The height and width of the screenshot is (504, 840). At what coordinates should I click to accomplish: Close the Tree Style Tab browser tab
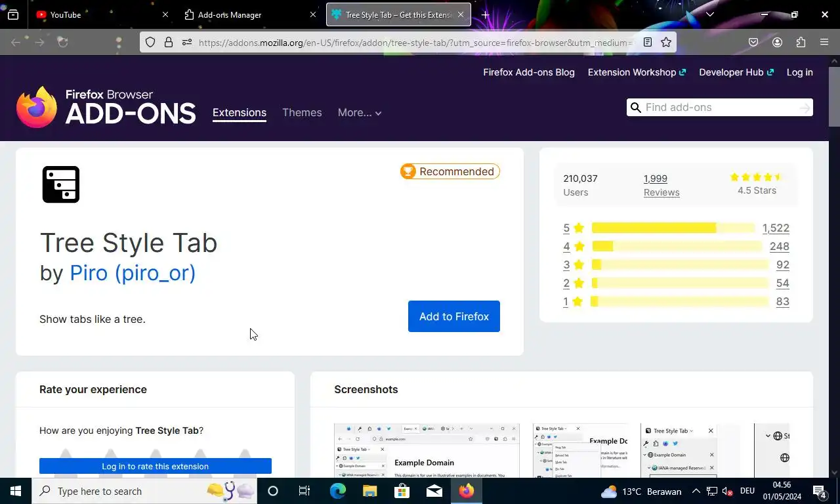[x=461, y=14]
